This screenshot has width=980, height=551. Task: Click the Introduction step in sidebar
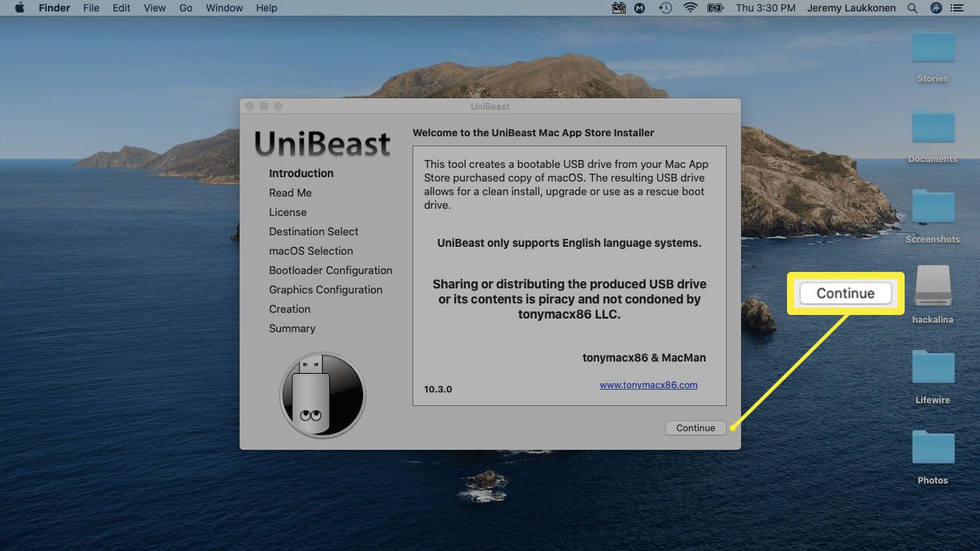point(301,173)
